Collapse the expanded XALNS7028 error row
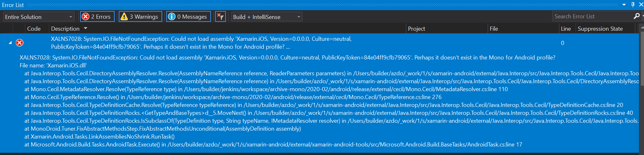The width and height of the screenshot is (644, 155). (10, 43)
